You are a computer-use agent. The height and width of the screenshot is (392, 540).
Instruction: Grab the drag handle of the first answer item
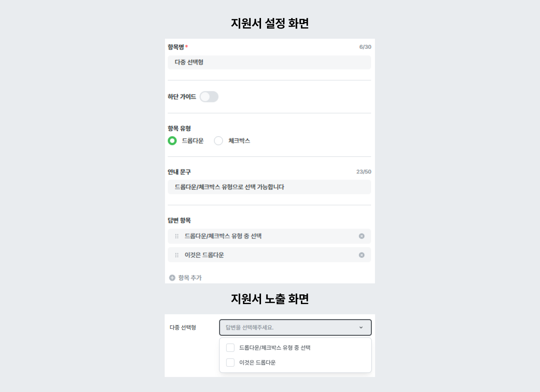[176, 236]
